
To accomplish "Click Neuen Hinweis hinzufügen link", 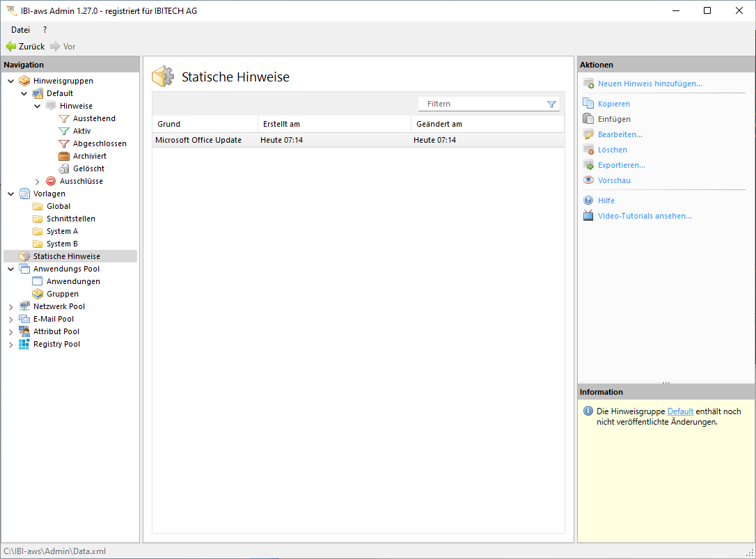I will [x=649, y=84].
